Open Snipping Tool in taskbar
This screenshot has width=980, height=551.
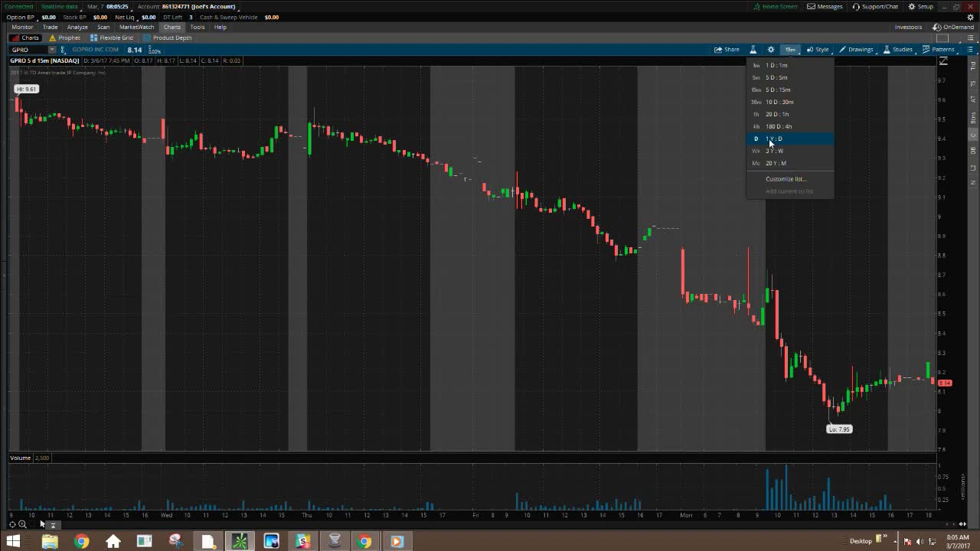click(175, 541)
